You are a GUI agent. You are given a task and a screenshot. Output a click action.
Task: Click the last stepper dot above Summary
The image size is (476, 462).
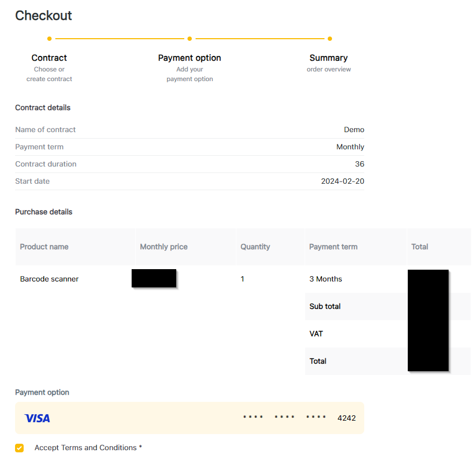pyautogui.click(x=329, y=39)
